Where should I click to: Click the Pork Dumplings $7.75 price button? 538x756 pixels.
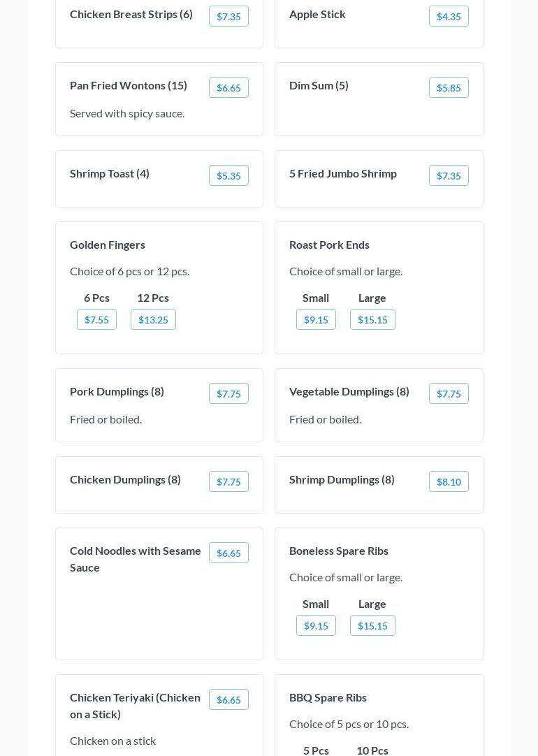(x=228, y=393)
